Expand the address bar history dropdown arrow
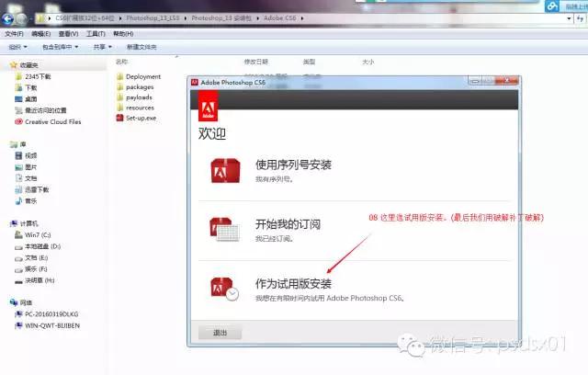588x375 pixels. (x=569, y=18)
